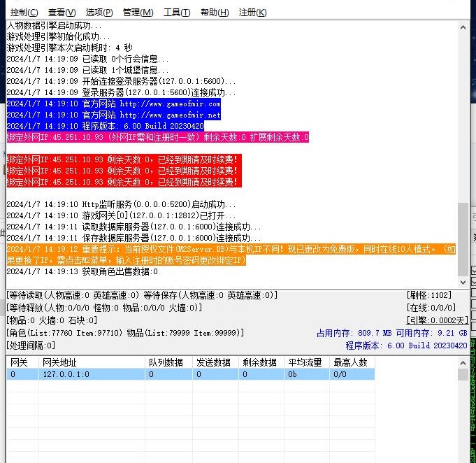This screenshot has height=463, width=476.
Task: Click the blue 程序版本 text in status panel
Action: point(407,346)
